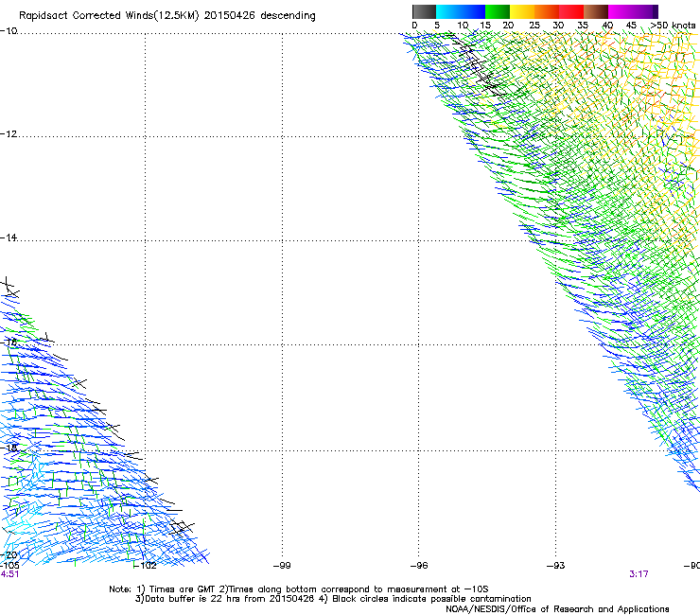Screen dimensions: 700x615
Task: Click the '-96' longitude axis label
Action: coord(419,566)
